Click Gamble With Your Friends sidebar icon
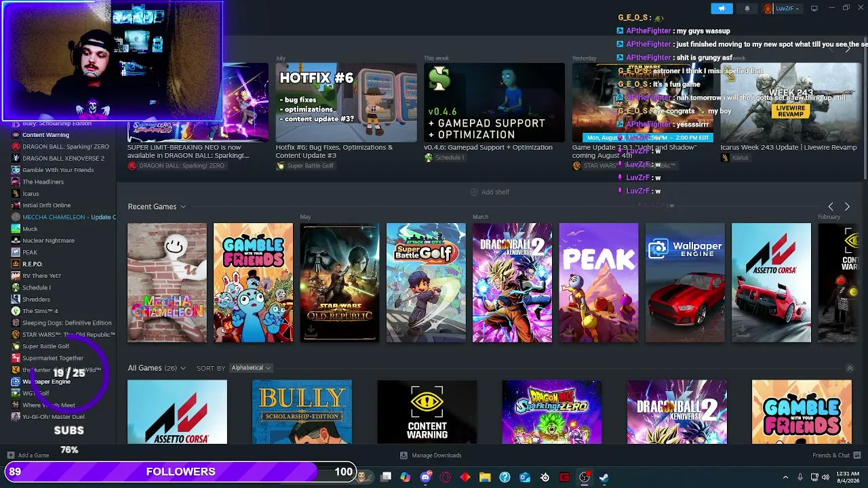This screenshot has width=868, height=488. (x=16, y=170)
